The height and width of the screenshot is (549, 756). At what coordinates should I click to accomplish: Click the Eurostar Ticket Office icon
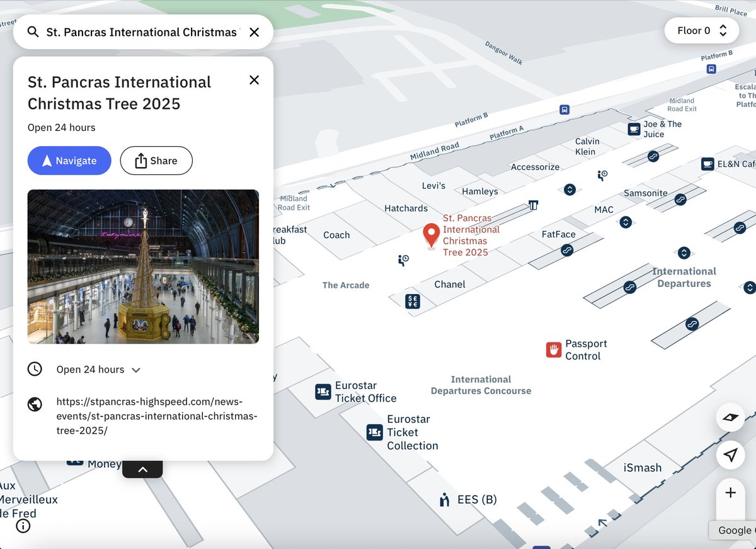[x=323, y=392]
